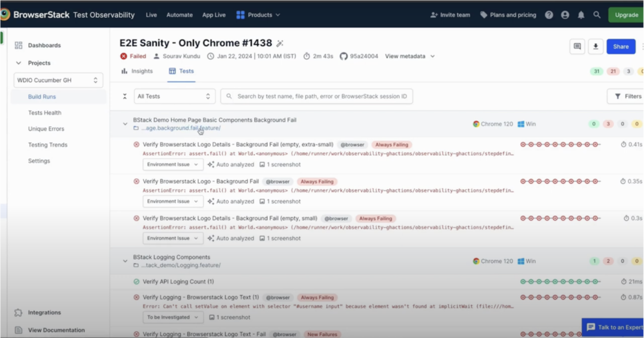Open Tests Health in the sidebar
The width and height of the screenshot is (644, 338).
click(45, 112)
